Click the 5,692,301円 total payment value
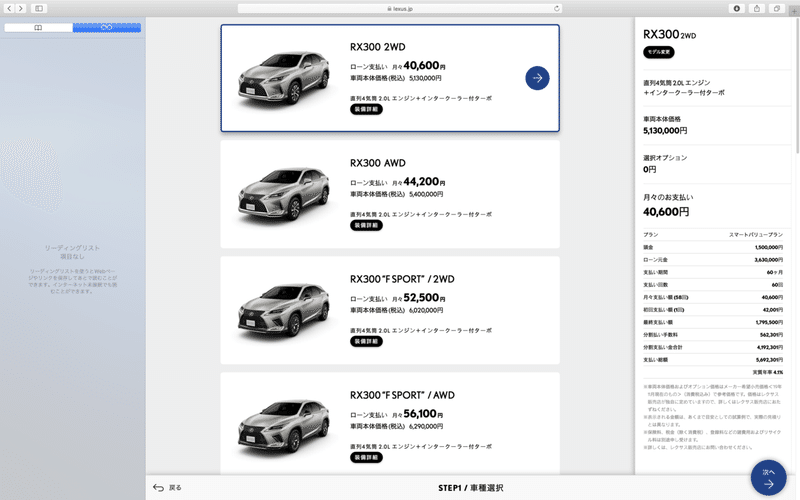This screenshot has width=800, height=500. (x=769, y=360)
